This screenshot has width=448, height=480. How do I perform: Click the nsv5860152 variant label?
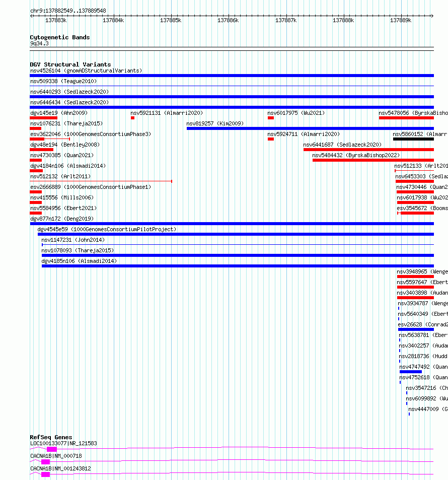(x=420, y=134)
